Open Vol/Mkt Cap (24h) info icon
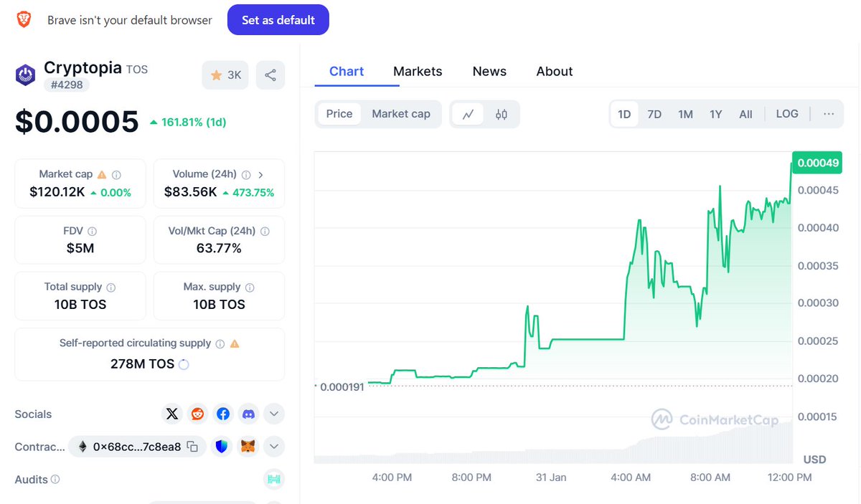The height and width of the screenshot is (504, 861). 265,231
